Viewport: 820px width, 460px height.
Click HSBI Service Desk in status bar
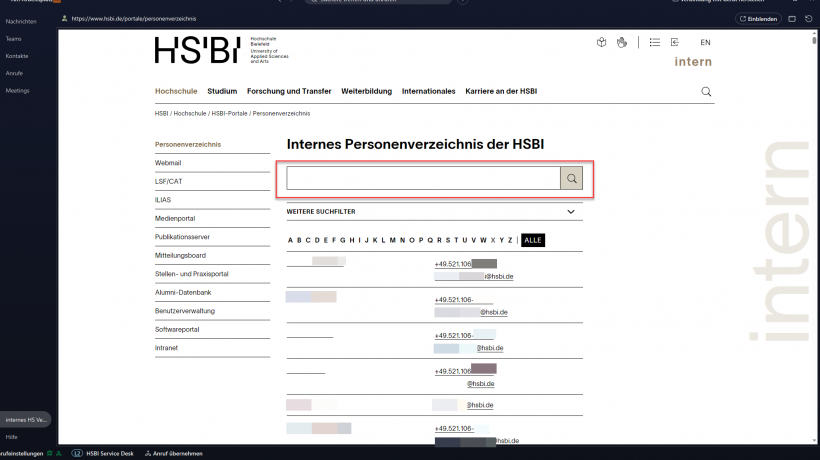pyautogui.click(x=110, y=453)
